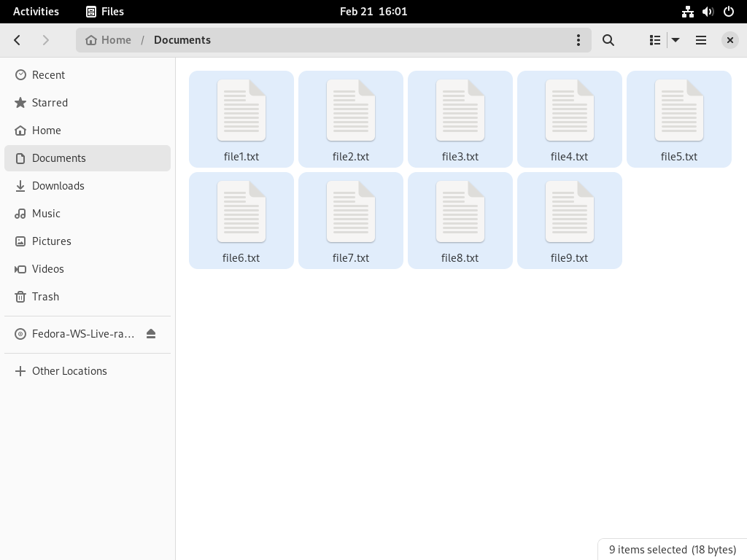Open Pictures in the sidebar
Image resolution: width=747 pixels, height=560 pixels.
(x=88, y=241)
